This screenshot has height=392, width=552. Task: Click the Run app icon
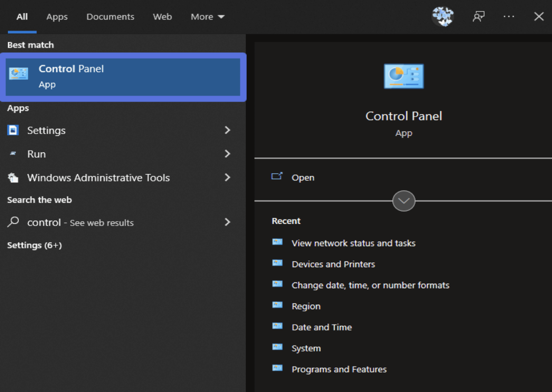[13, 153]
